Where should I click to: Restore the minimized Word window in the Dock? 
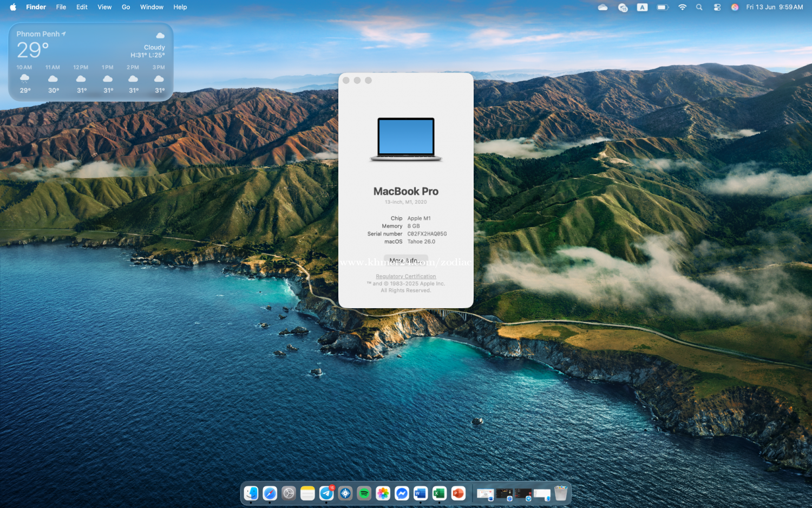[x=486, y=494]
